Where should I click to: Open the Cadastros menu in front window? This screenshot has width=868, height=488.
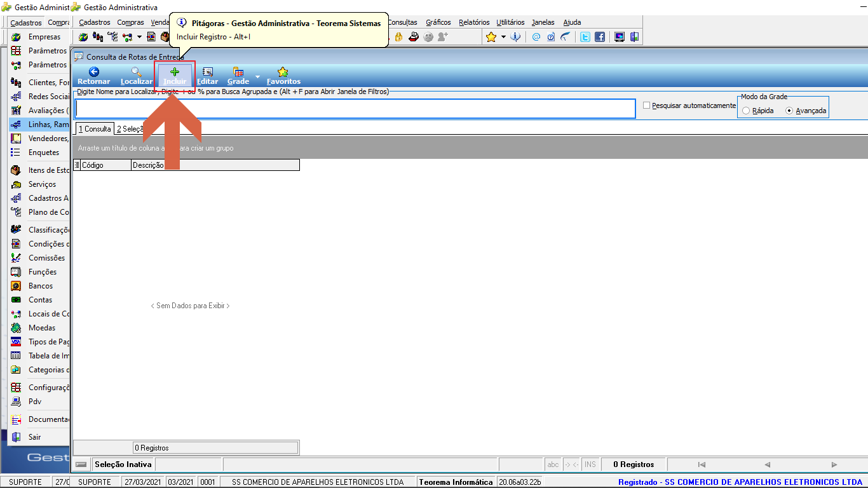click(95, 22)
